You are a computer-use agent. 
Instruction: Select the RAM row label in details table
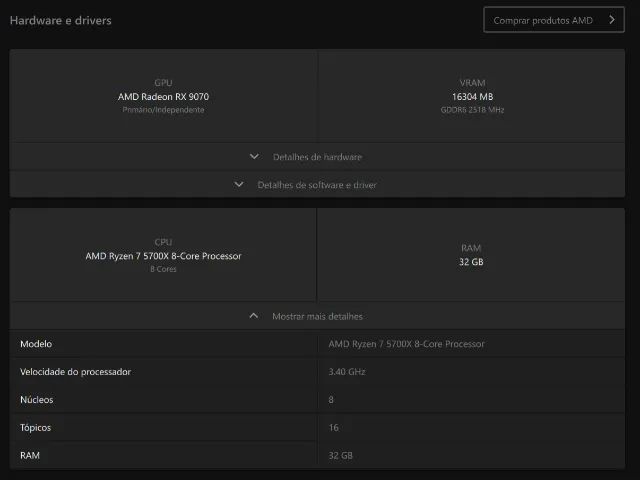click(x=30, y=456)
